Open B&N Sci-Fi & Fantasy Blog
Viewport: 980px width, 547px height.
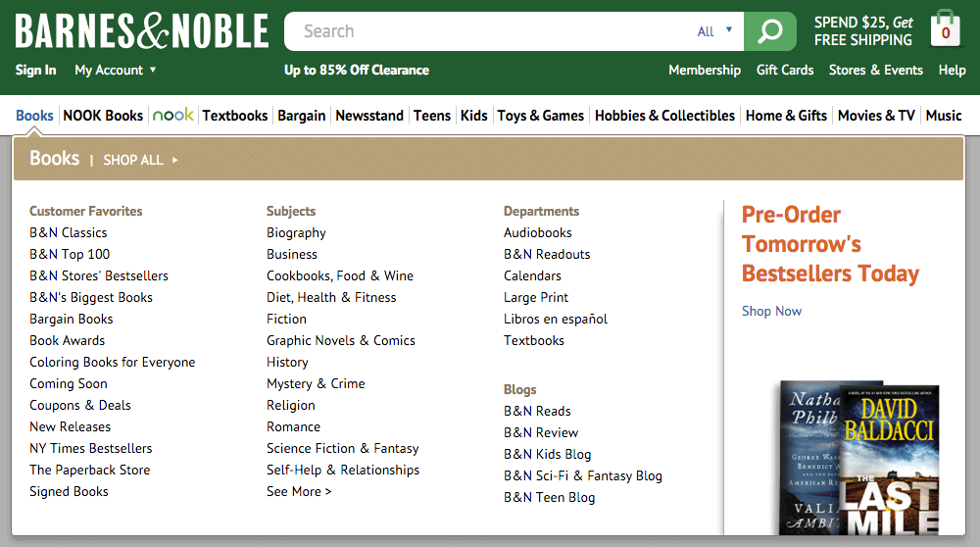pos(583,475)
